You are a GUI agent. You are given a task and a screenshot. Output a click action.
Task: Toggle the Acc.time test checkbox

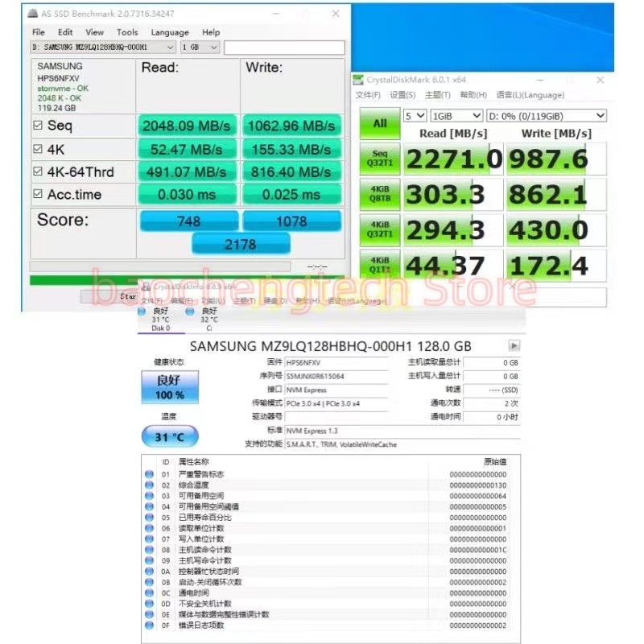click(38, 194)
